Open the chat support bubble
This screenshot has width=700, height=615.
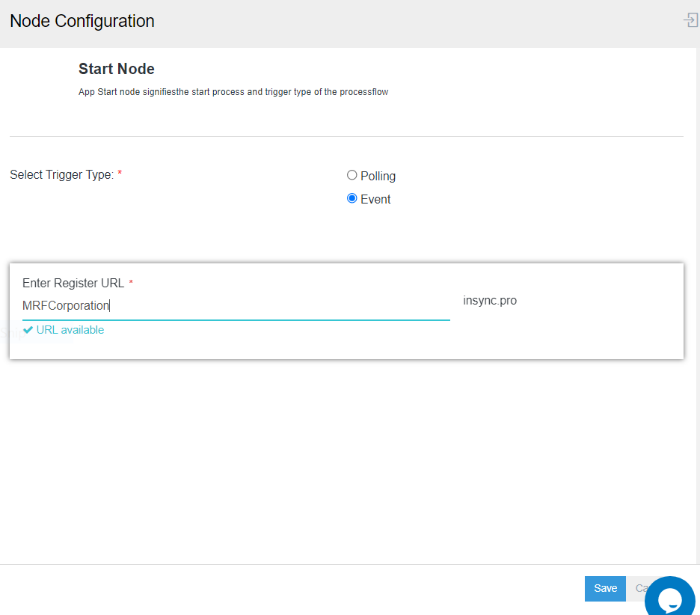click(671, 594)
